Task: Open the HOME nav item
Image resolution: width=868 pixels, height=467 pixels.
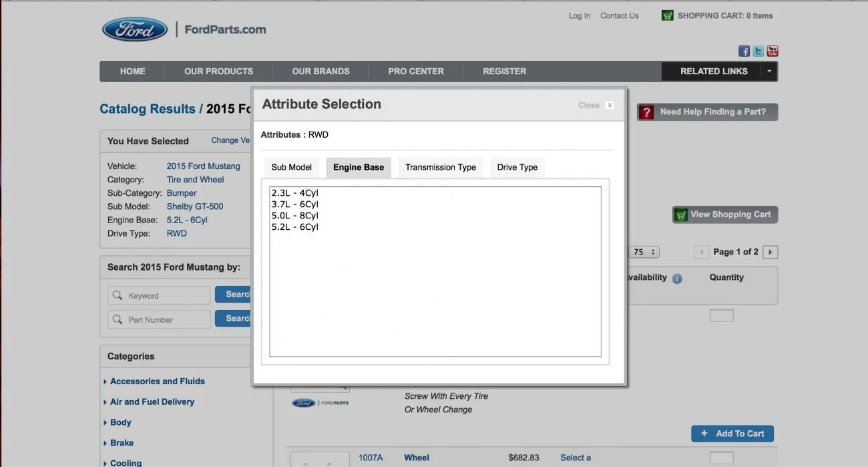Action: click(x=132, y=71)
